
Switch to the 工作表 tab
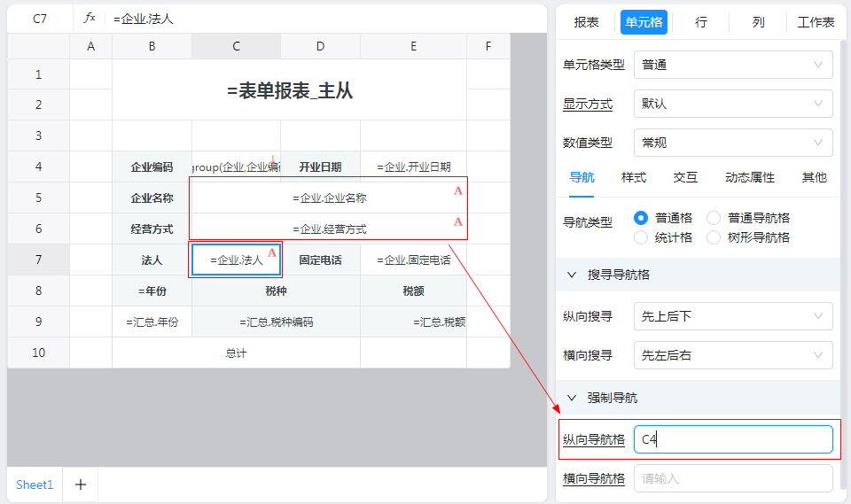[x=816, y=22]
